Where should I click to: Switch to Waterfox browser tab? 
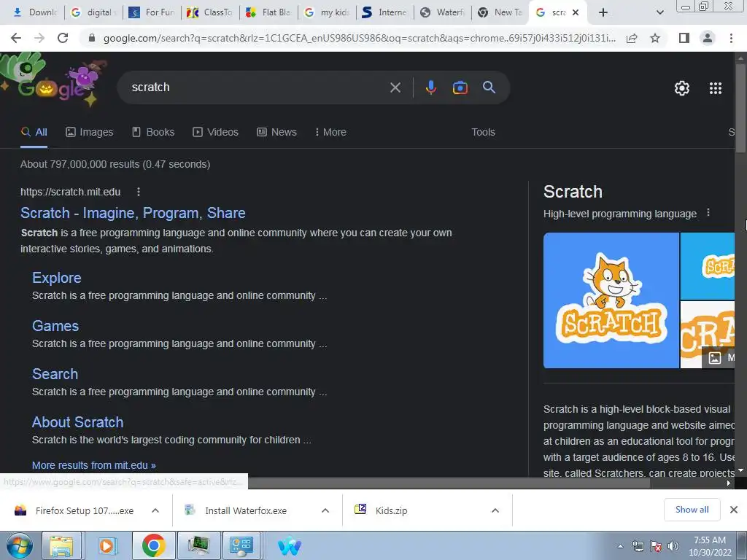442,12
